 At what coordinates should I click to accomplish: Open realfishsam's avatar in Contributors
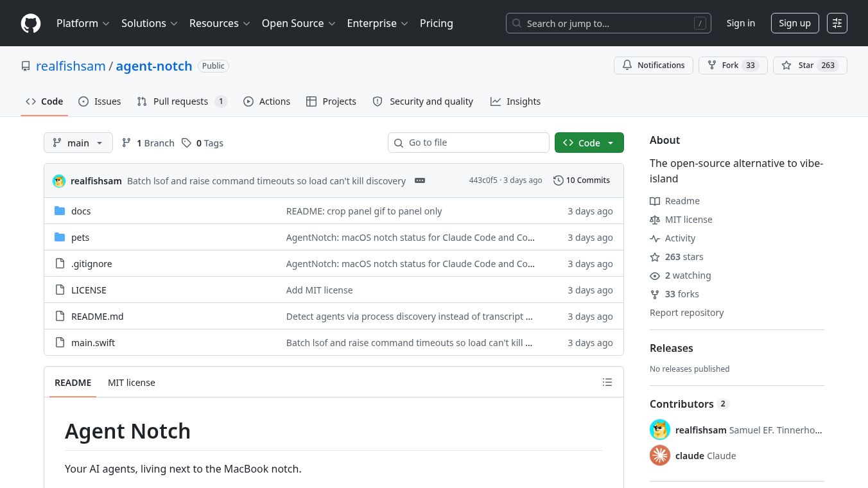click(x=660, y=430)
